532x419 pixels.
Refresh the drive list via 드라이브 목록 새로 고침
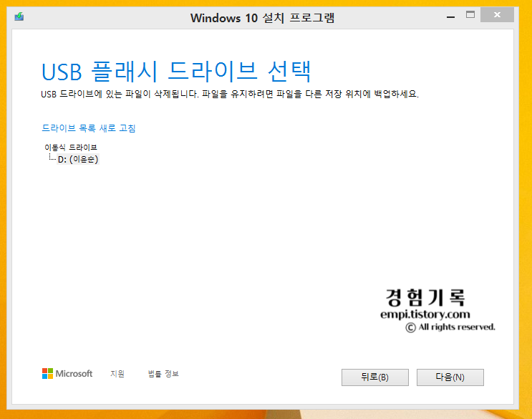point(89,128)
